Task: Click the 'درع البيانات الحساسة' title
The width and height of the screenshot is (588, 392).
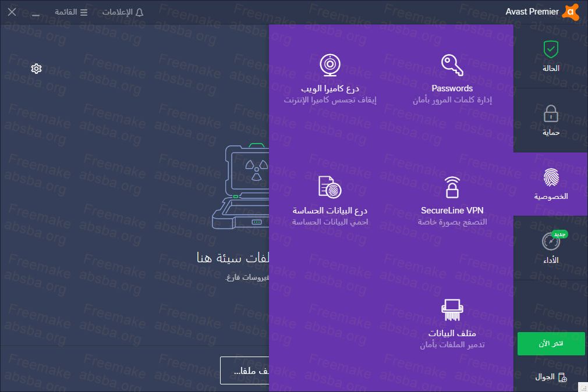Action: [x=330, y=211]
